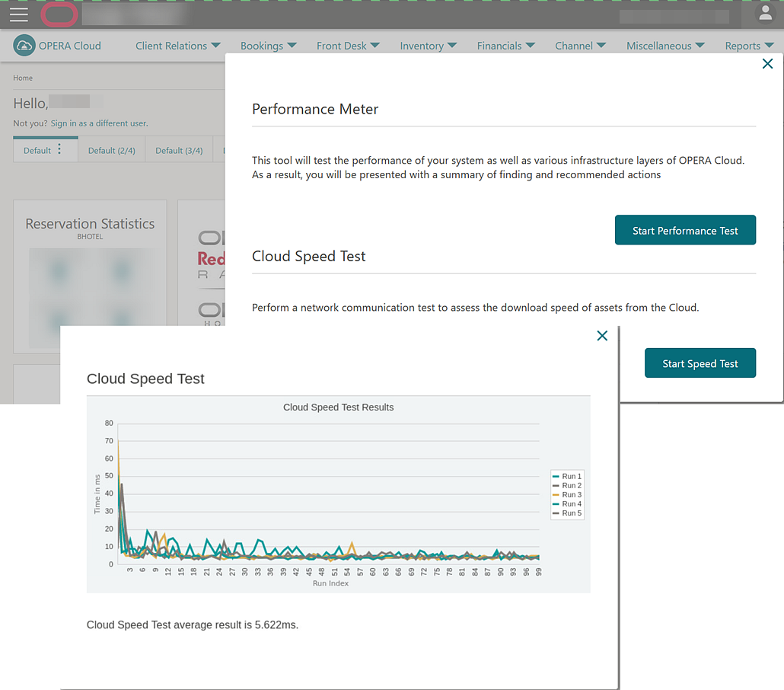Expand the Financials menu

point(505,46)
